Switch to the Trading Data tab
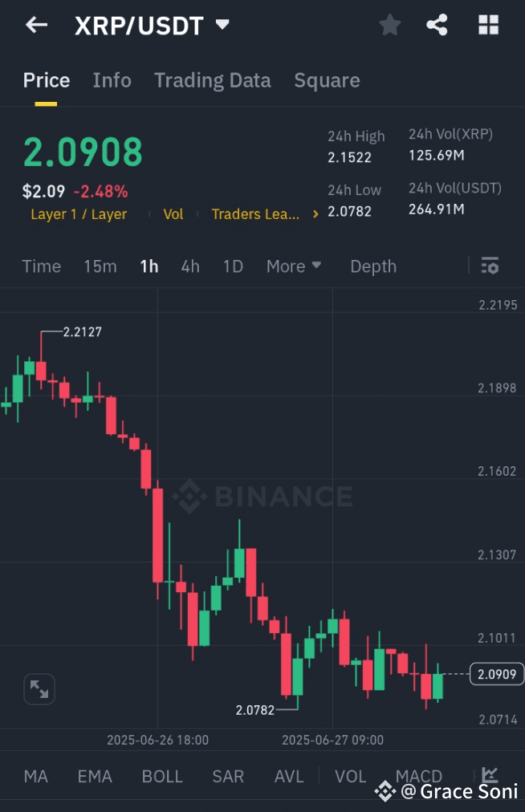525x812 pixels. pos(212,80)
